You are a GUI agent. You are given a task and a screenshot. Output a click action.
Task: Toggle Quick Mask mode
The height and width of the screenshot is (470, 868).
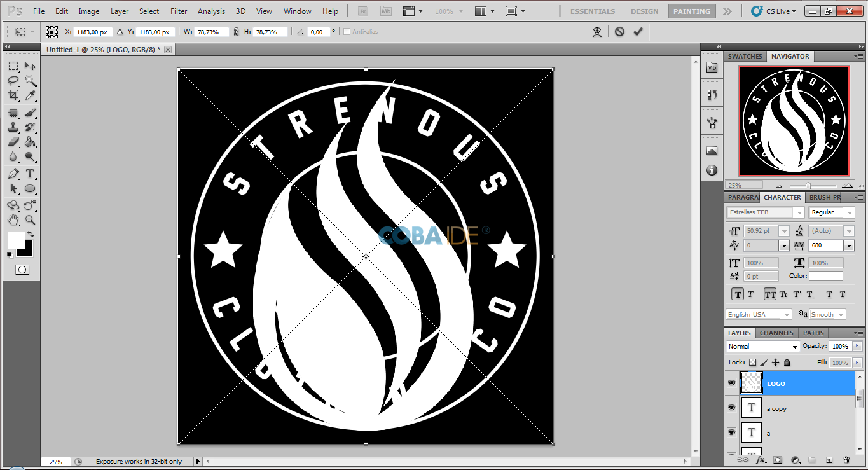[x=22, y=270]
